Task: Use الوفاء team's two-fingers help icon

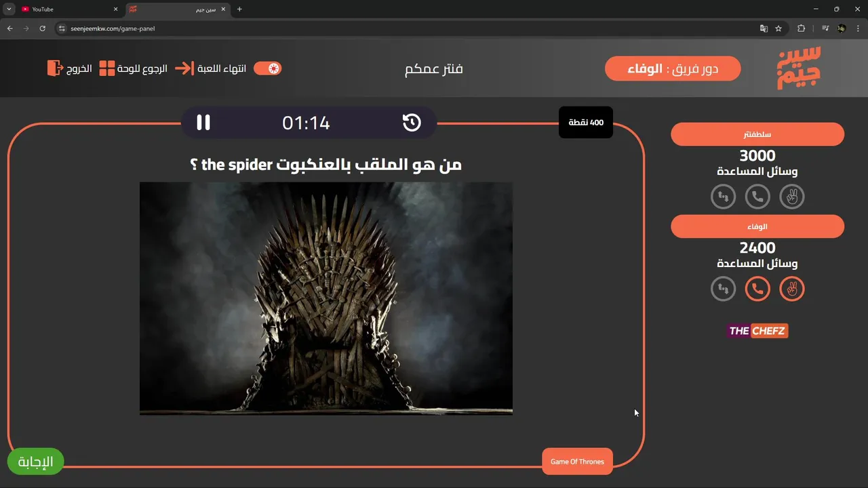Action: click(792, 289)
